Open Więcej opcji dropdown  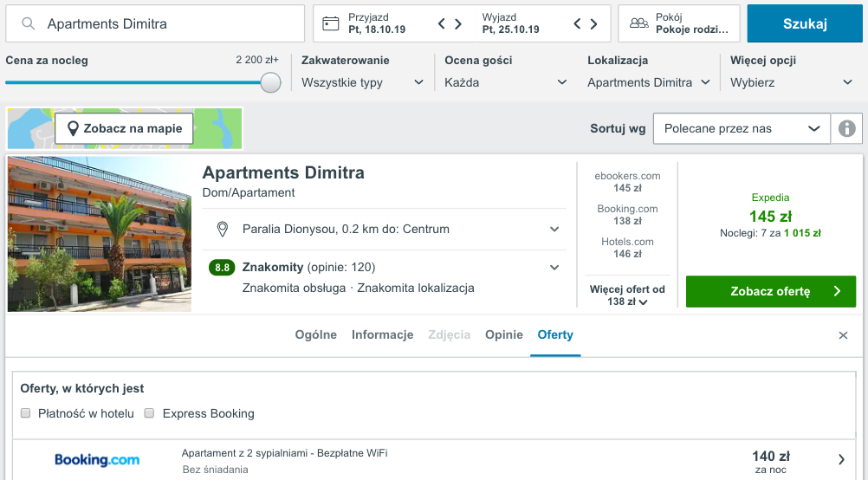[x=791, y=82]
